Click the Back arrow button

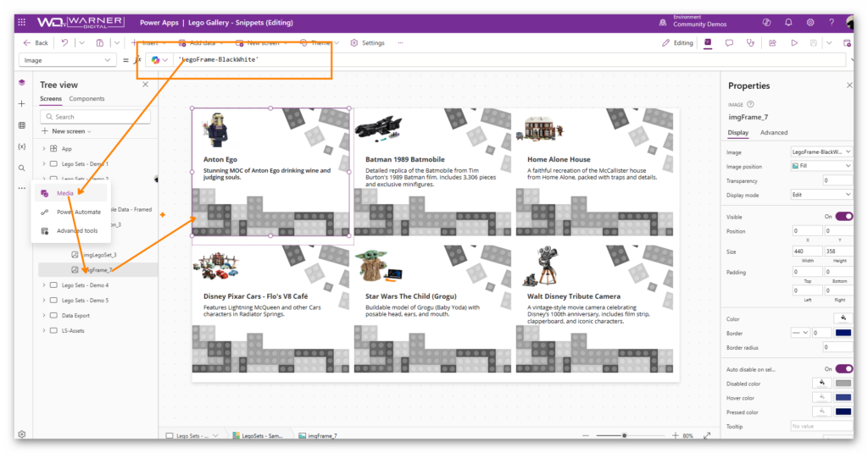point(36,42)
